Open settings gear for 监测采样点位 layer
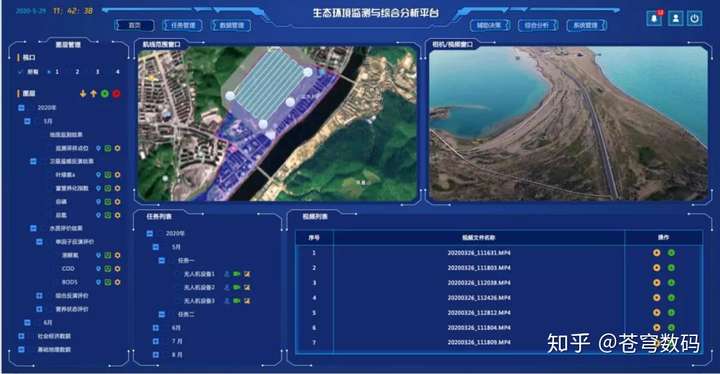Image resolution: width=720 pixels, height=374 pixels. (118, 148)
